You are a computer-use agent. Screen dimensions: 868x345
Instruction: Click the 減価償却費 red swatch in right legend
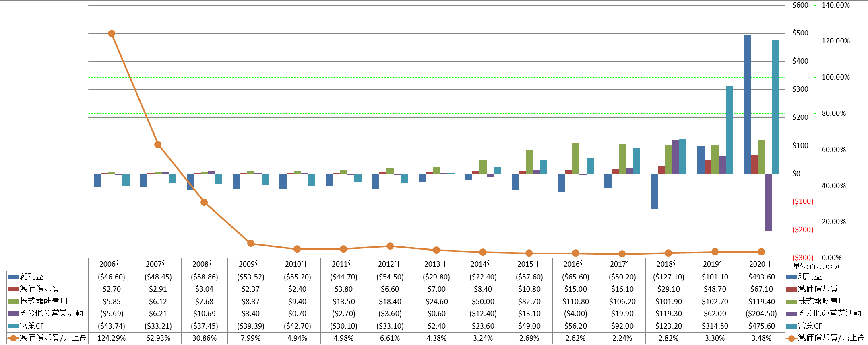tap(791, 289)
